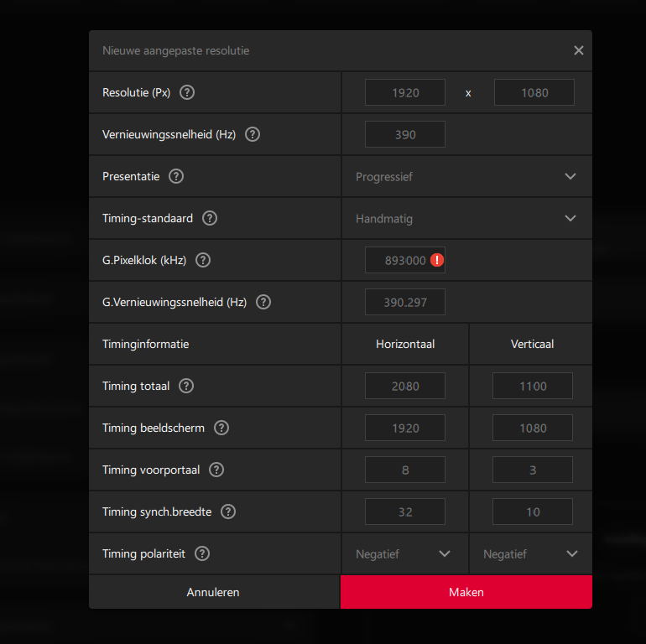Click vertical Timing synch.breedte field with 10
Image resolution: width=646 pixels, height=644 pixels.
pyautogui.click(x=533, y=512)
